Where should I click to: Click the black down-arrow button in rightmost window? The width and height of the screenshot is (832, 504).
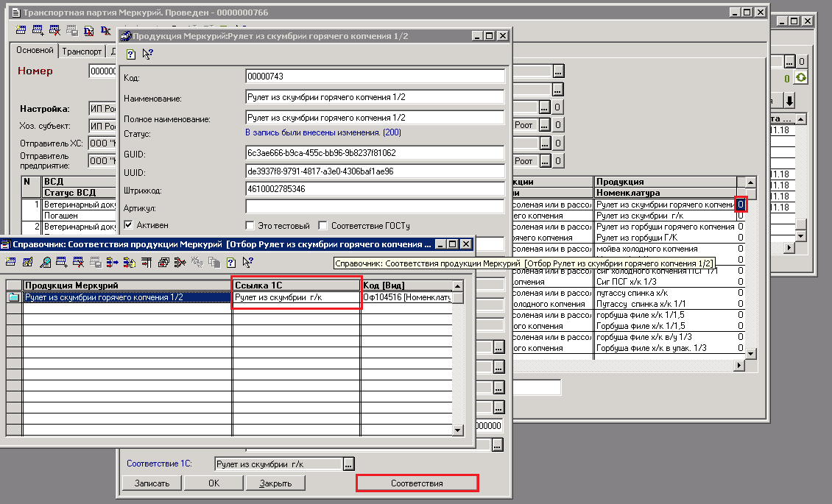[789, 101]
